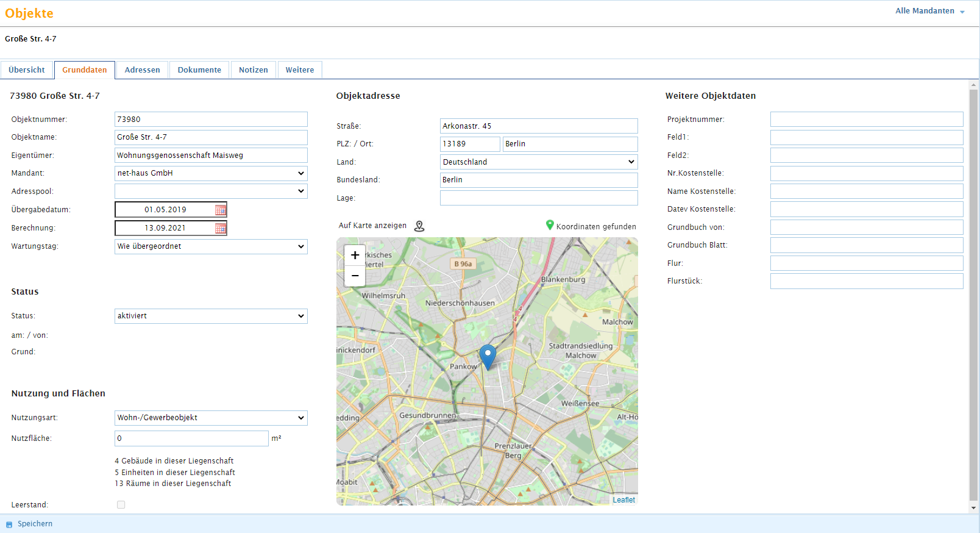Open the Berechnung calendar picker icon

pyautogui.click(x=220, y=228)
